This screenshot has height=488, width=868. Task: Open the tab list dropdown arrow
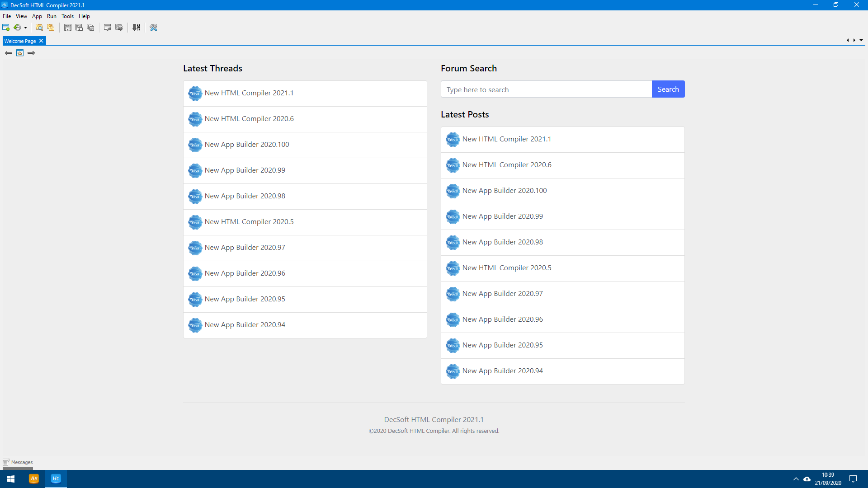pyautogui.click(x=861, y=40)
